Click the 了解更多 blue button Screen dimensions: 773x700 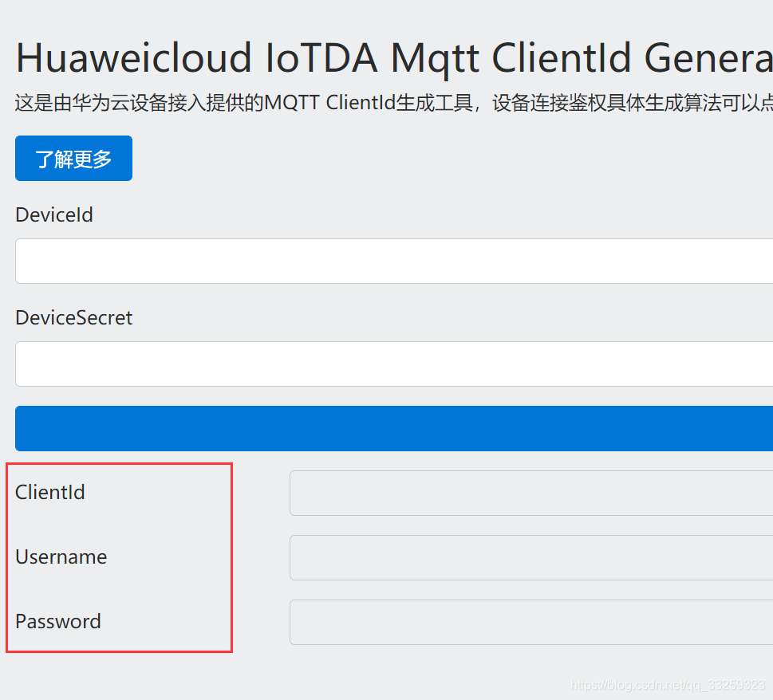73,158
